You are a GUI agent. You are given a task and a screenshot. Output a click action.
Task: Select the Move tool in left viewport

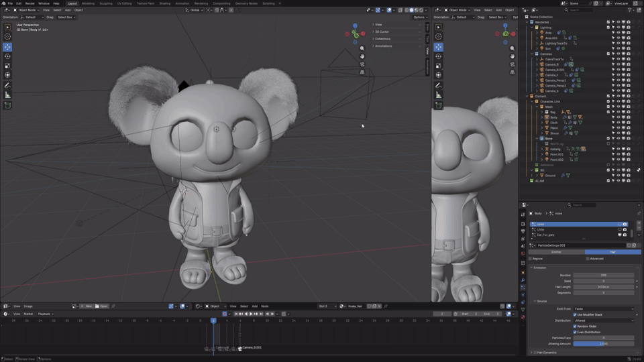click(x=7, y=47)
